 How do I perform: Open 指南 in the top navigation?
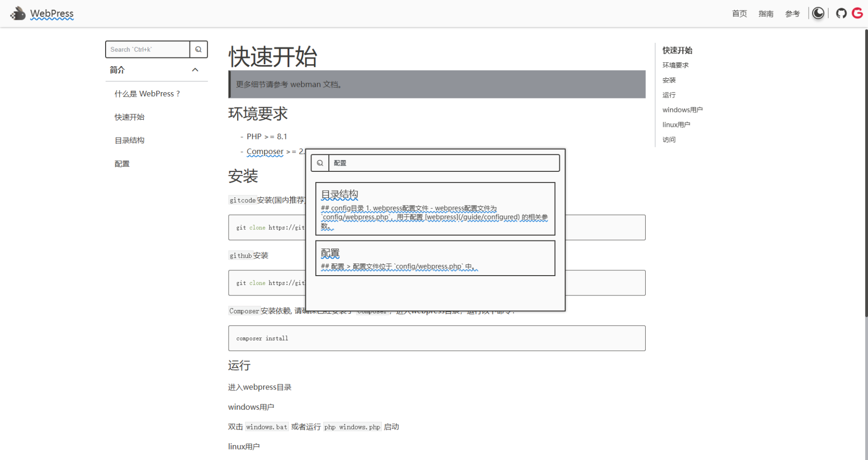(x=766, y=14)
